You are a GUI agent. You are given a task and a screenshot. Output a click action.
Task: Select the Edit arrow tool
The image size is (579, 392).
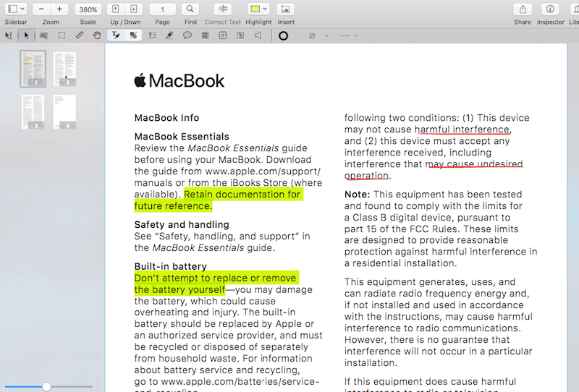click(x=26, y=35)
